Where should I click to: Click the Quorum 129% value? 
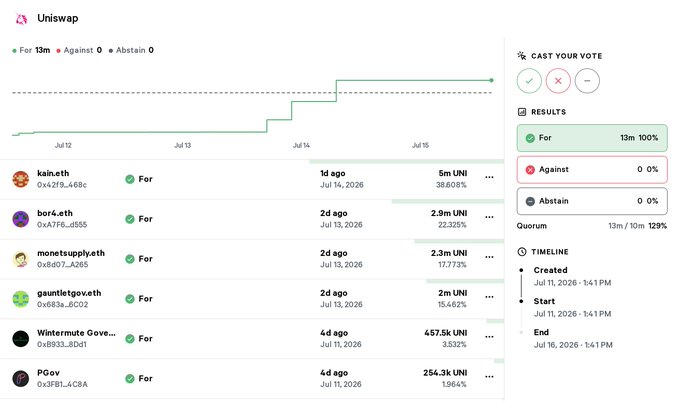657,226
